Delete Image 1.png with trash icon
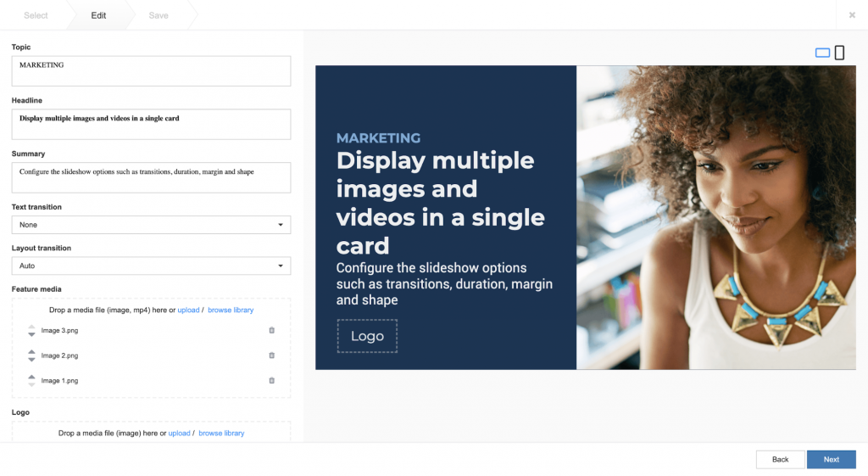Screen dimensions: 868x476 (272, 381)
